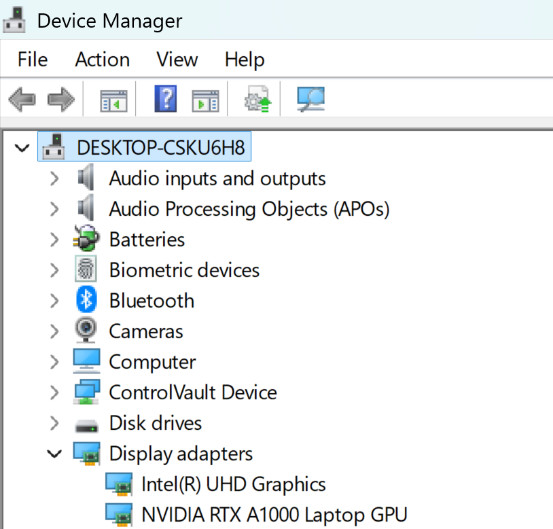Screen dimensions: 553x529
Task: Expand the Batteries category chevron
Action: point(54,240)
